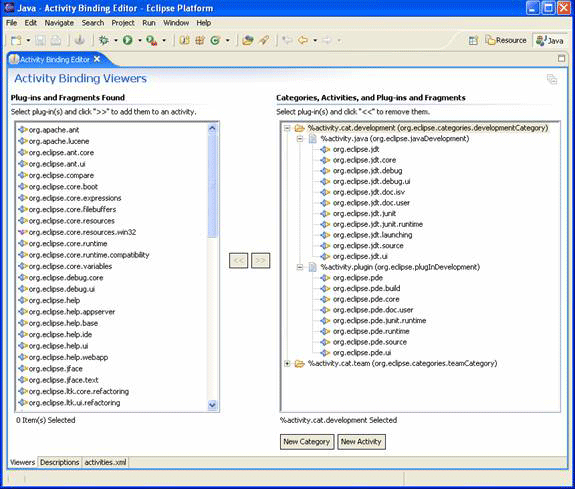Screen dimensions: 575x489
Task: Select org.eclipse.help.webapp in the plug-in list
Action: point(68,357)
